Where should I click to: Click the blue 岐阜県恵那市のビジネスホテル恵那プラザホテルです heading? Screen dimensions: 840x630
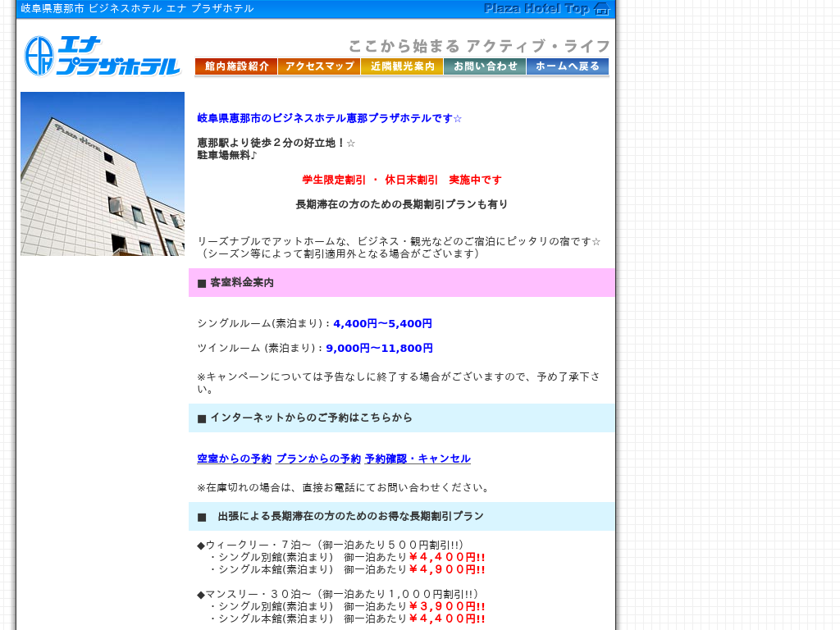point(329,118)
